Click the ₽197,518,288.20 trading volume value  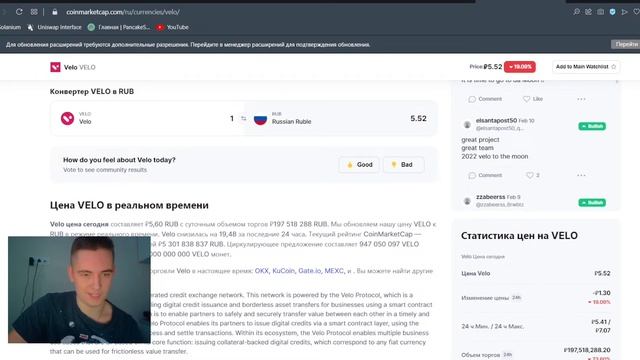587,350
